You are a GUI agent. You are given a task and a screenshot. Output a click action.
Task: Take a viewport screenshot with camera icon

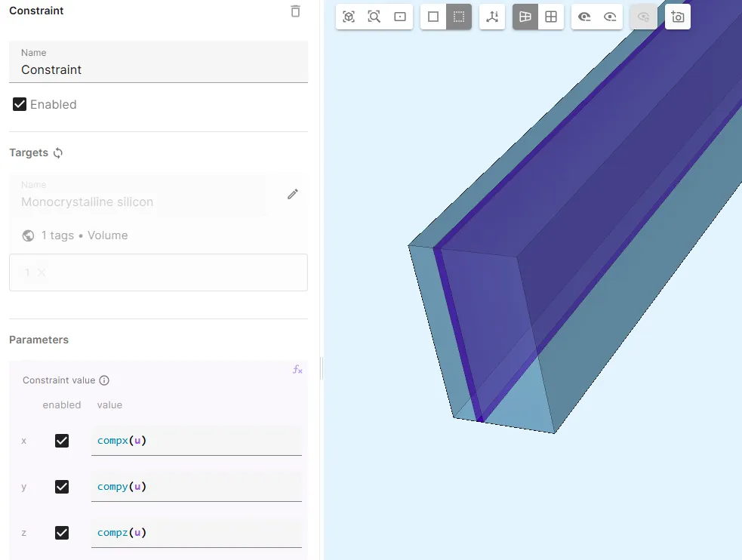tap(678, 17)
